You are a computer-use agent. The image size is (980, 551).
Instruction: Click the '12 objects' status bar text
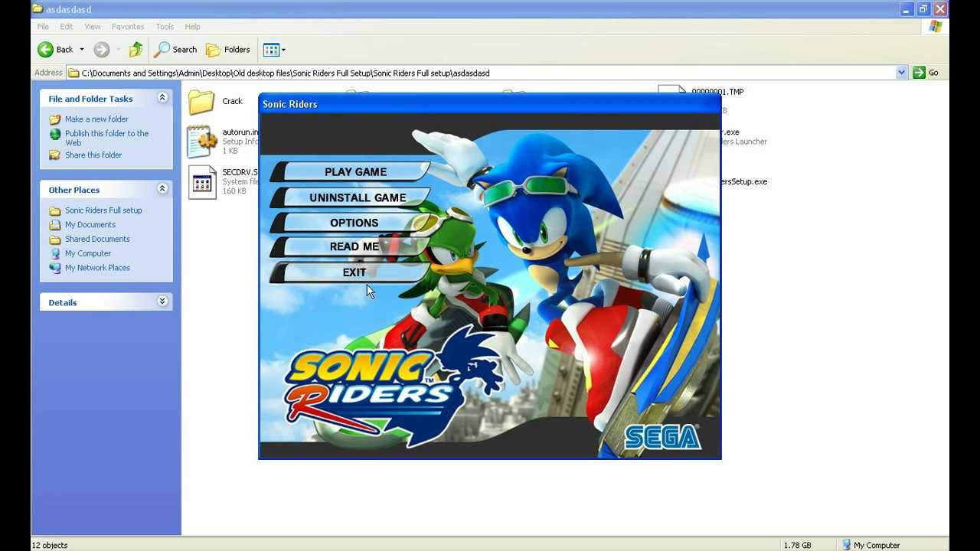[50, 545]
